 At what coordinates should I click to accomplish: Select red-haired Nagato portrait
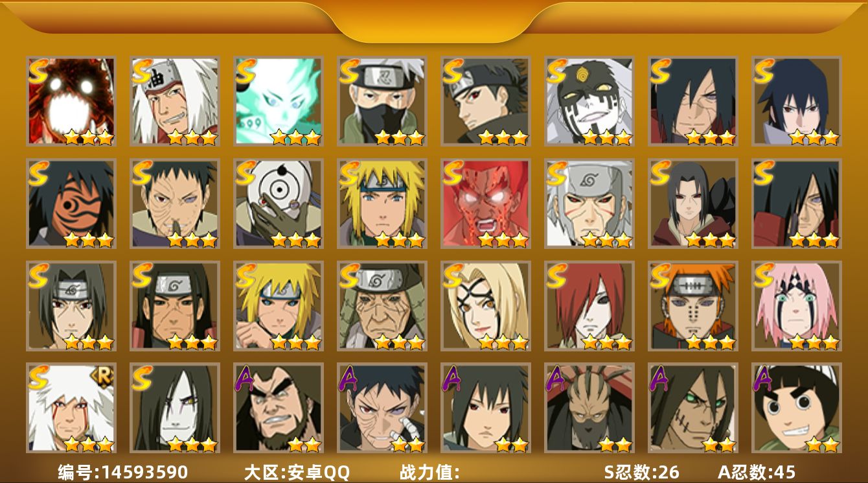click(589, 306)
